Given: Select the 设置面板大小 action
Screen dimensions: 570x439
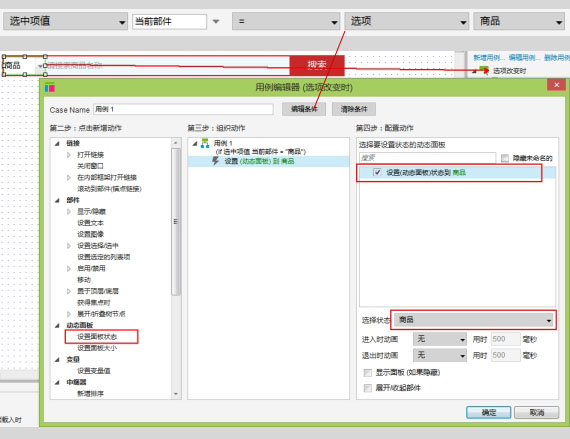Looking at the screenshot, I should pos(97,348).
